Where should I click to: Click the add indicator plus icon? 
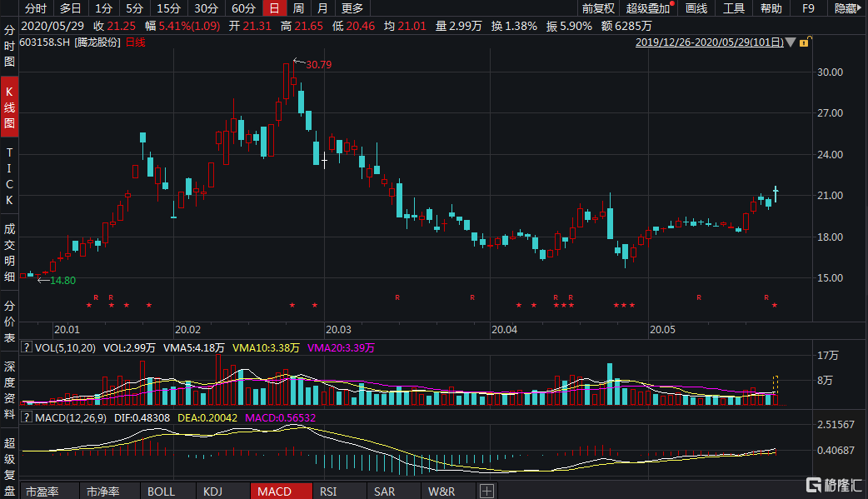point(486,492)
